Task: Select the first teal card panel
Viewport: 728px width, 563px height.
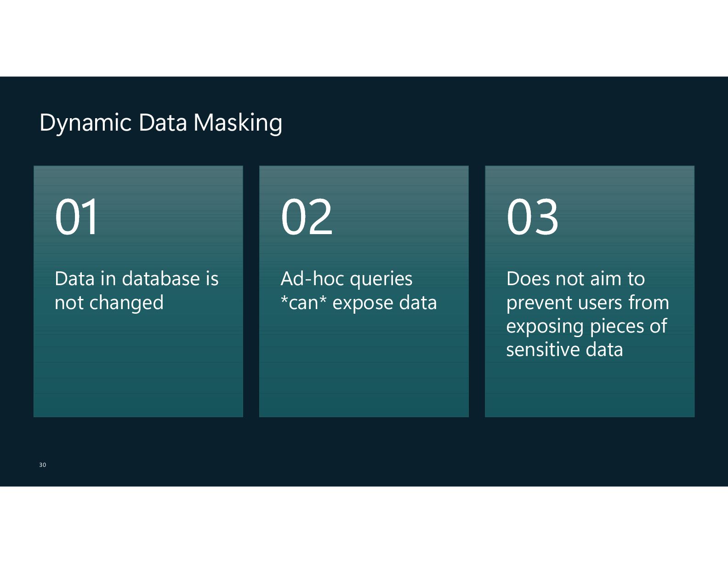Action: (x=138, y=292)
